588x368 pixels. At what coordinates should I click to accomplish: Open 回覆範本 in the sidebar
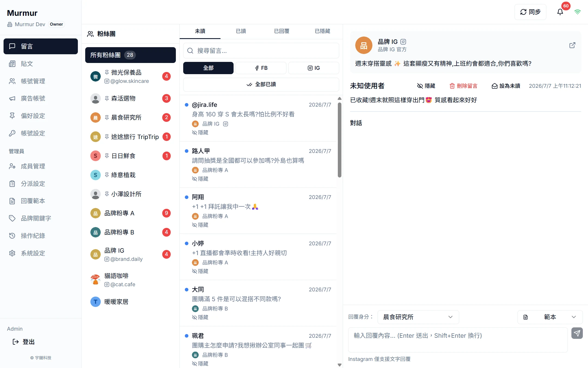(41, 201)
